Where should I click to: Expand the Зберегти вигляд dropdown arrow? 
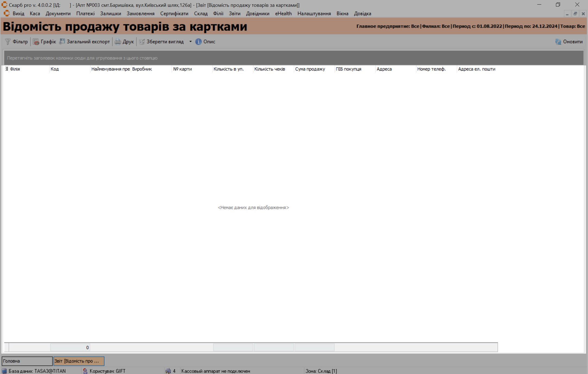coord(190,42)
